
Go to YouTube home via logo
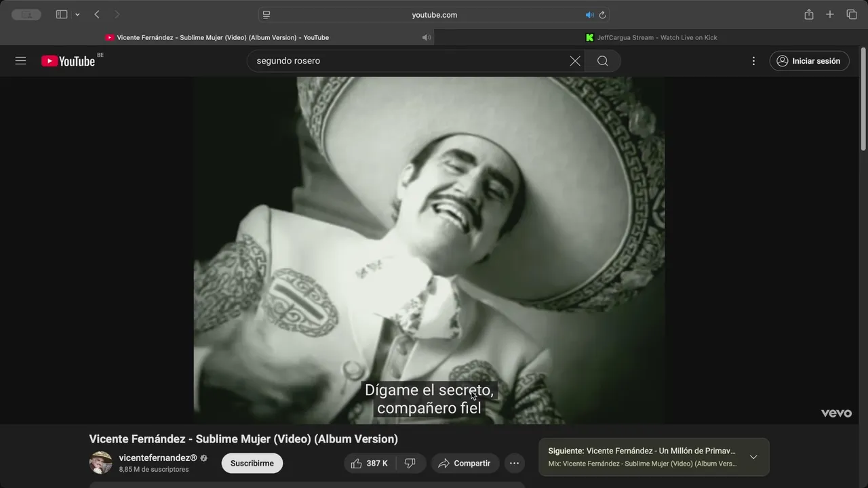tap(68, 61)
